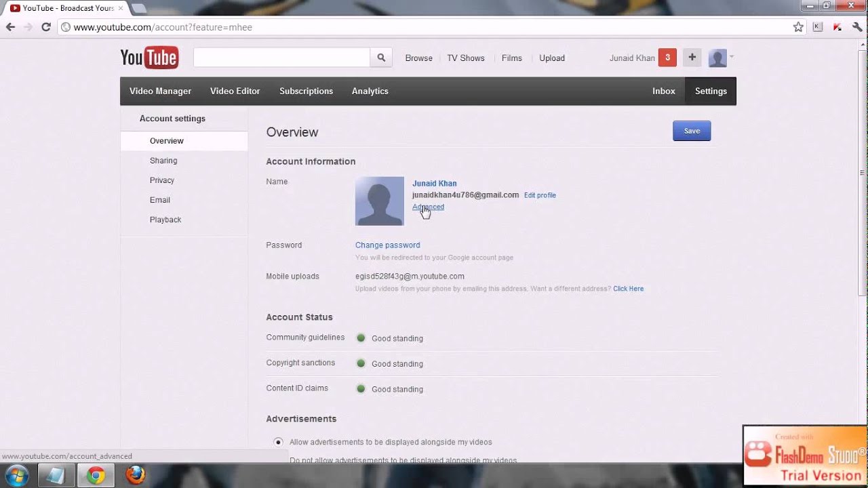Open the Windows Start menu
This screenshot has height=488, width=868.
(x=16, y=476)
